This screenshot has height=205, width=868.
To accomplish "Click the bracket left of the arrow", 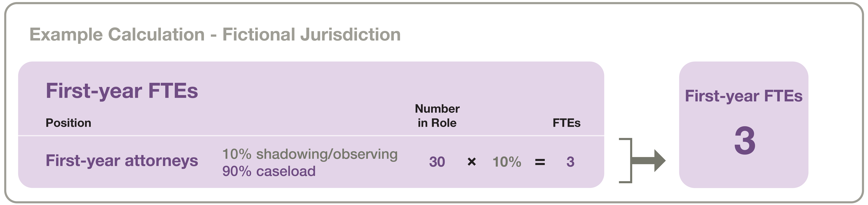I will click(626, 160).
